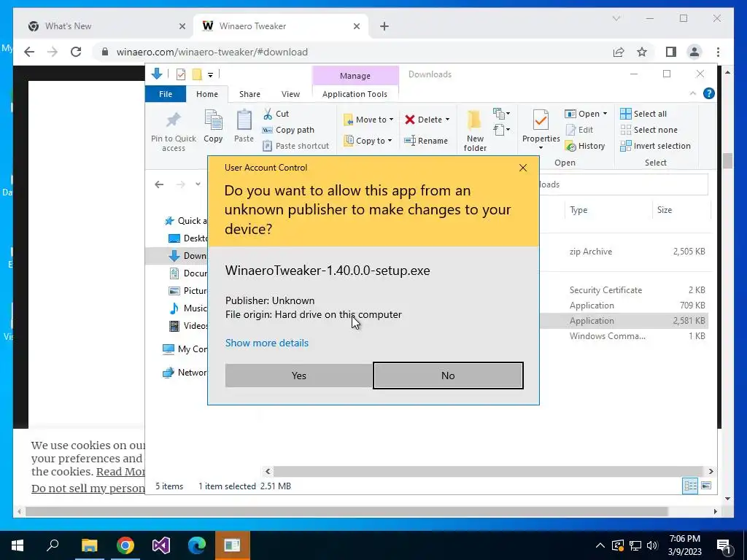This screenshot has width=747, height=560.
Task: Click the Chrome address bar URL
Action: [x=212, y=52]
